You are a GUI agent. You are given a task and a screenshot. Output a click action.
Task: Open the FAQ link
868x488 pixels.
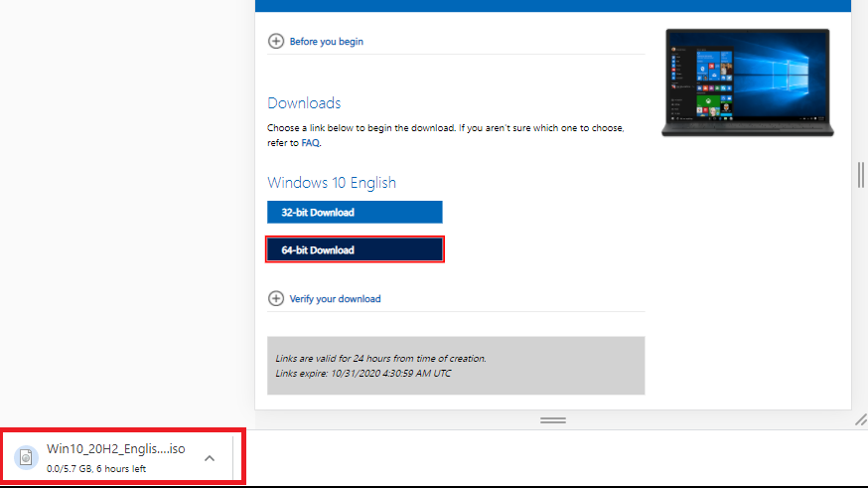pyautogui.click(x=310, y=143)
